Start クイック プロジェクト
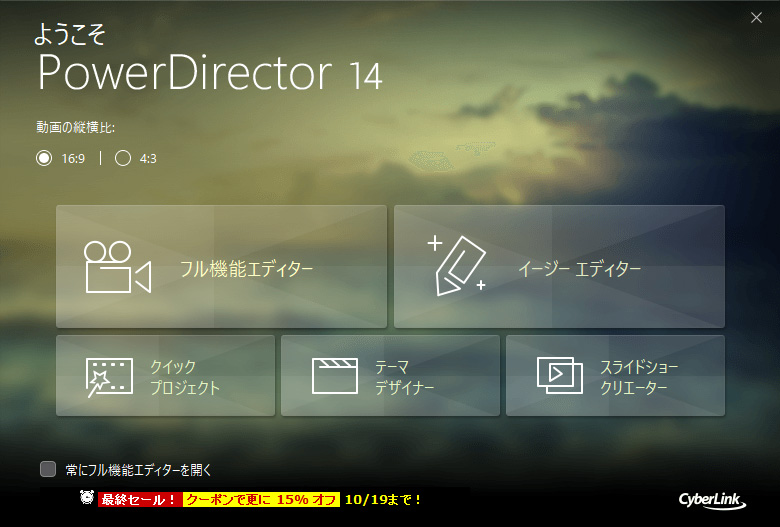Image resolution: width=780 pixels, height=527 pixels. [x=165, y=375]
